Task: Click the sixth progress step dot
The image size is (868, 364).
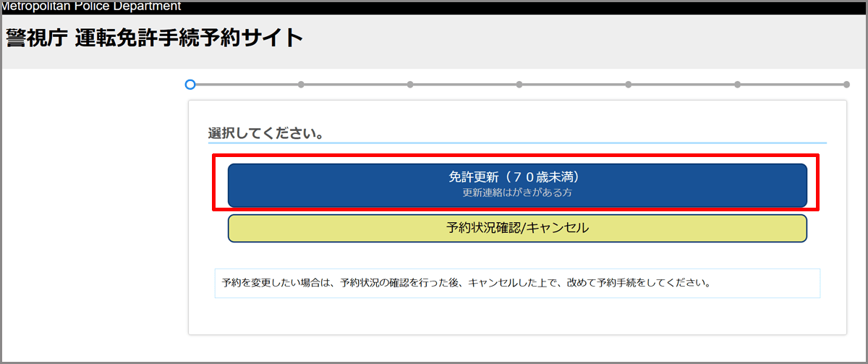Action: click(x=737, y=85)
